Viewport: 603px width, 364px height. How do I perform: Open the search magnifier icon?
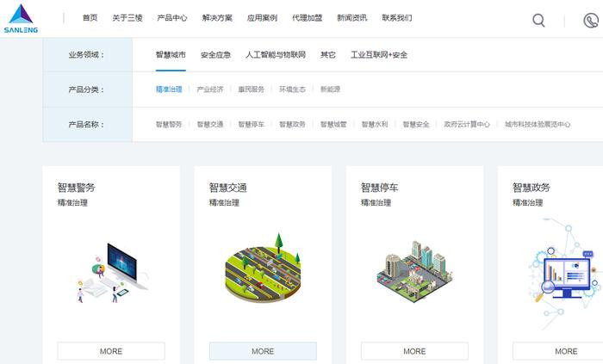click(538, 20)
